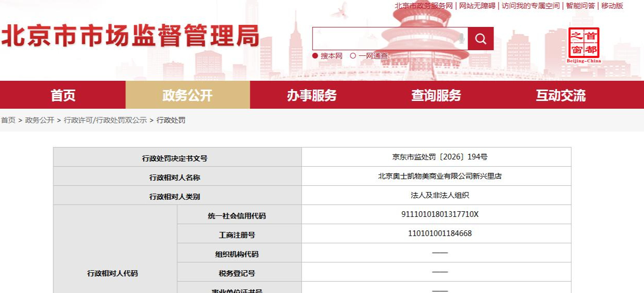This screenshot has height=293, width=644.
Task: Go to 行政许可/行政处罚双公示 breadcrumb
Action: (105, 120)
